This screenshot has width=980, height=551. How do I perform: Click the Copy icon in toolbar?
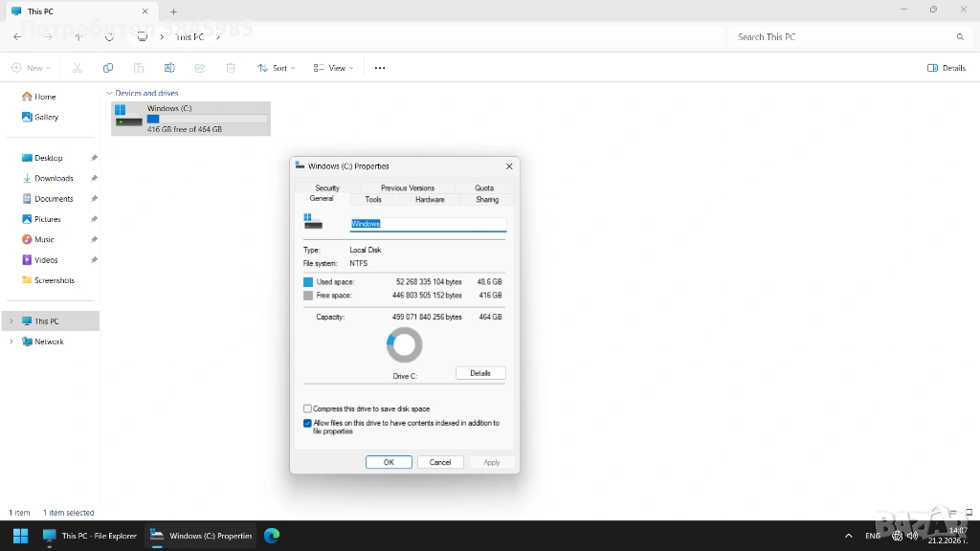point(108,68)
